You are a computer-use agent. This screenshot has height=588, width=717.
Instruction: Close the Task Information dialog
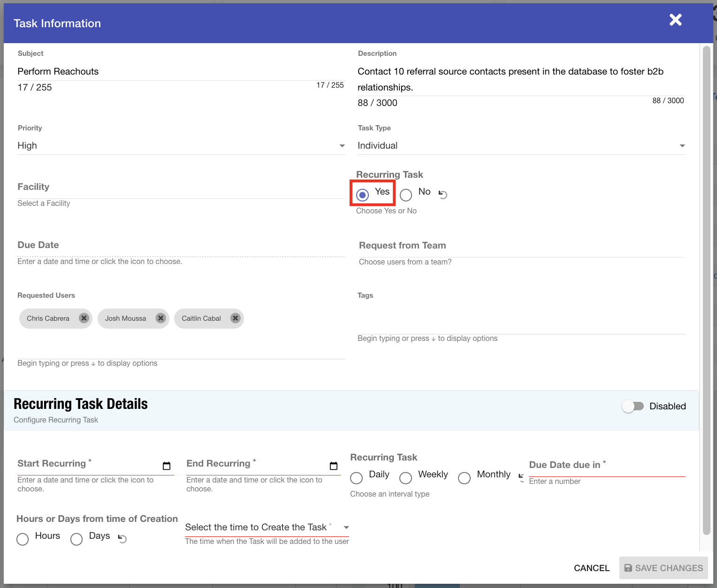click(x=675, y=20)
